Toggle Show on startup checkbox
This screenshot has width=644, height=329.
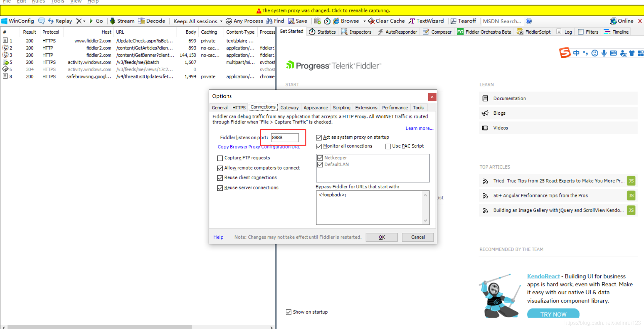(x=289, y=312)
